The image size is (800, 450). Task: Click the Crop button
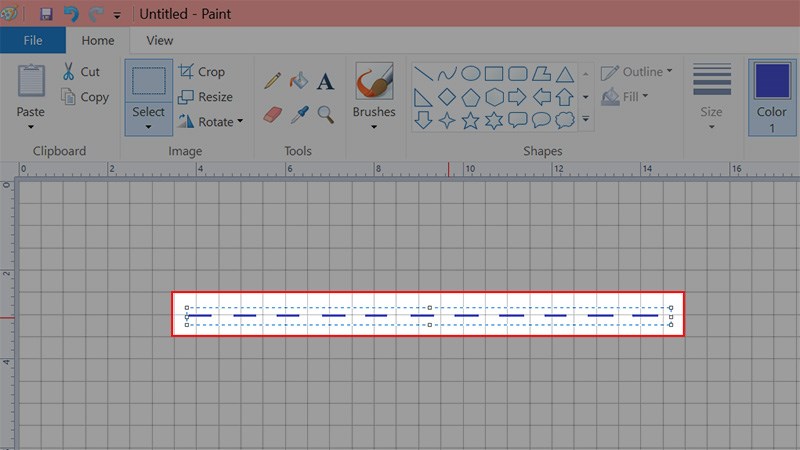[x=202, y=72]
